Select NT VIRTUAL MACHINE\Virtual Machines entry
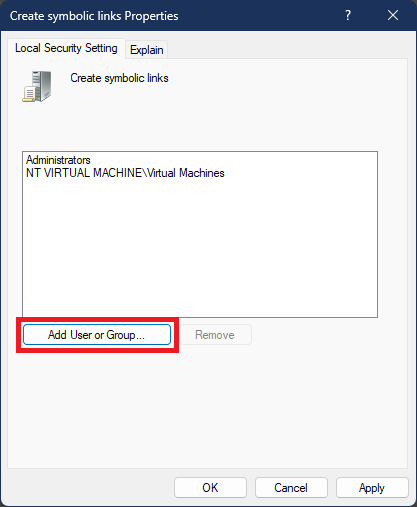This screenshot has height=507, width=417. (125, 173)
